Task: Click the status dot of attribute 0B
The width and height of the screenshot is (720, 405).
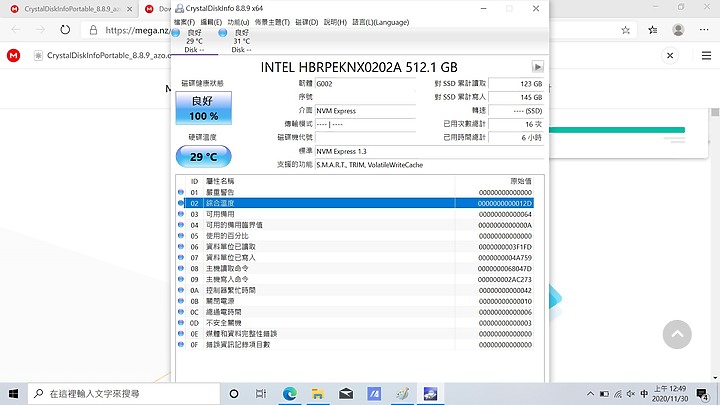Action: pos(180,301)
